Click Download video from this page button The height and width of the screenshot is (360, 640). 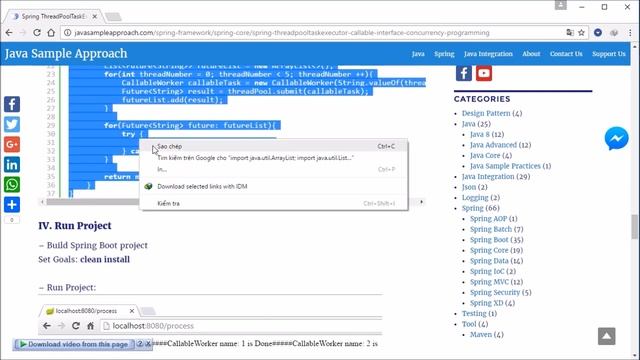coord(74,344)
